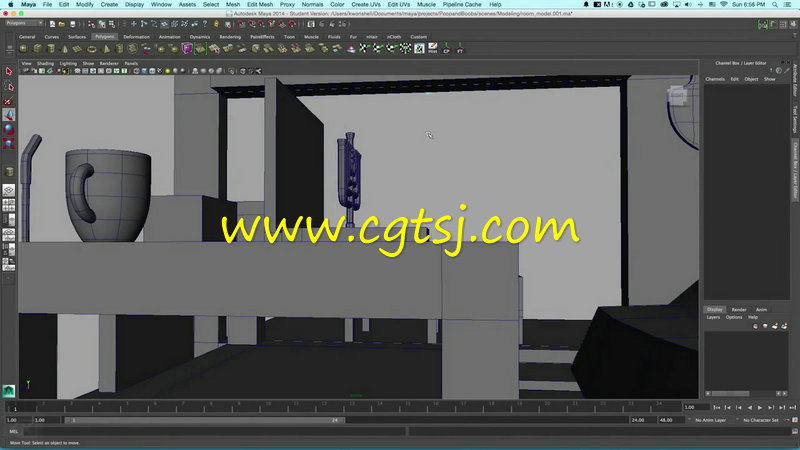This screenshot has height=450, width=800.
Task: Open the Edit Mesh menu
Action: click(x=260, y=4)
